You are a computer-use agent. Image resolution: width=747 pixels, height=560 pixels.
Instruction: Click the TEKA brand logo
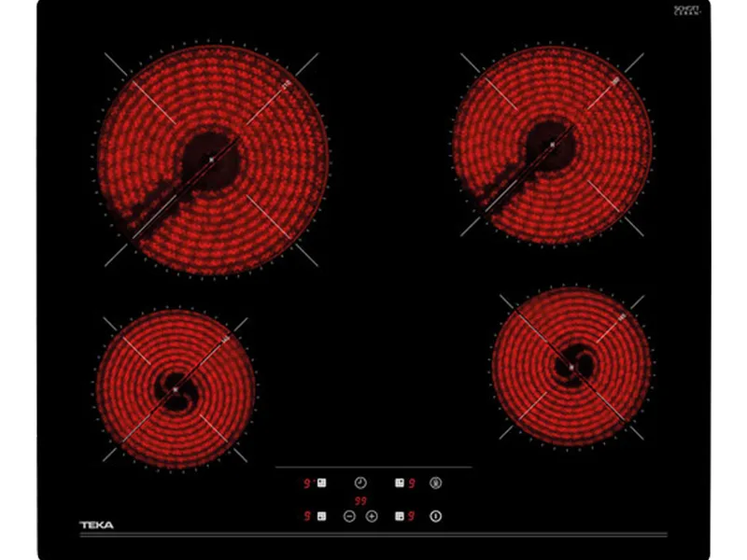[96, 525]
